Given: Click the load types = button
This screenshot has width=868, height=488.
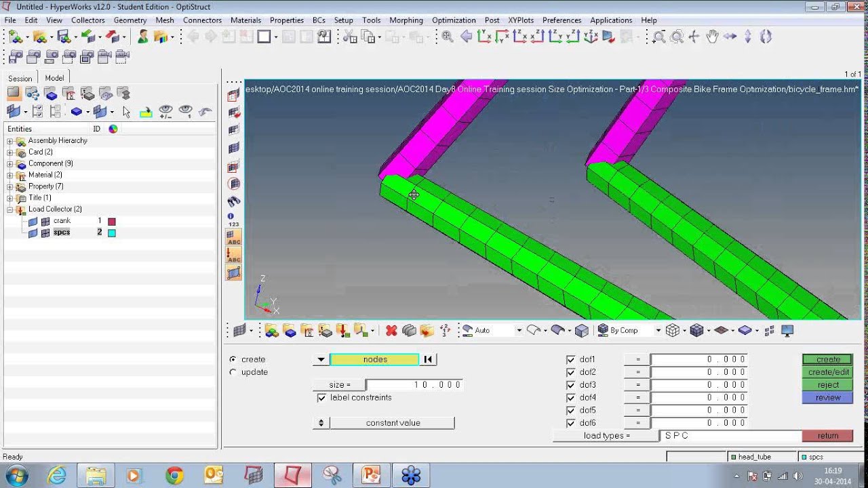Looking at the screenshot, I should (606, 436).
